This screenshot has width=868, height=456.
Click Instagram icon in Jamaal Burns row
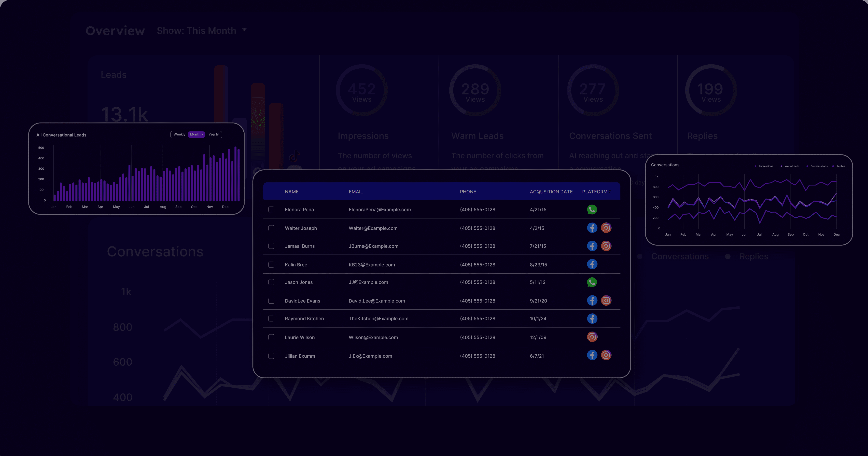click(606, 246)
